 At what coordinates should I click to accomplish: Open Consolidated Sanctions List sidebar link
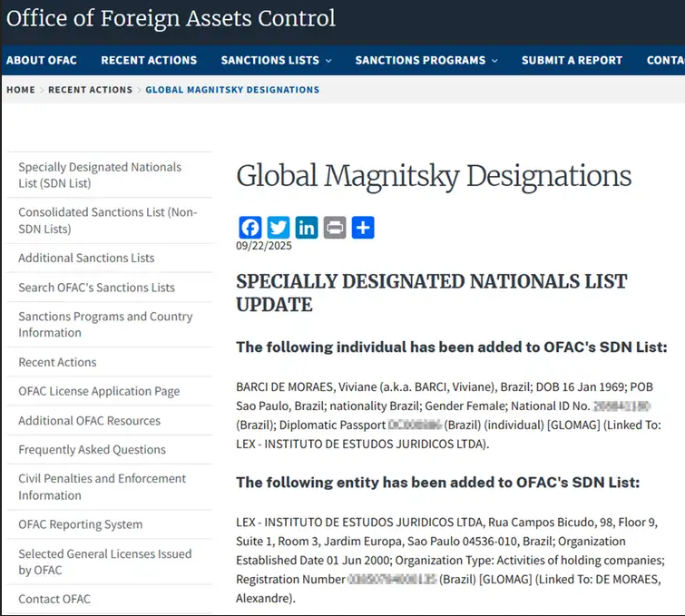pos(107,220)
